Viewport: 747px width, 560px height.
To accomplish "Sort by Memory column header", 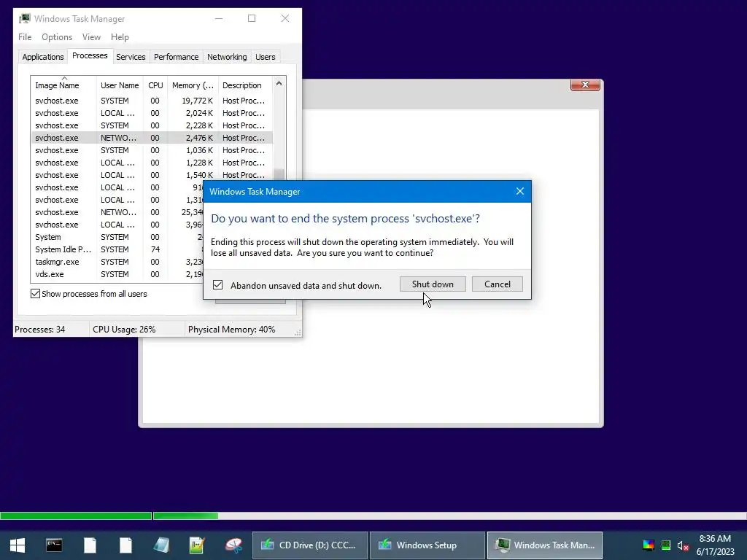I will [193, 85].
